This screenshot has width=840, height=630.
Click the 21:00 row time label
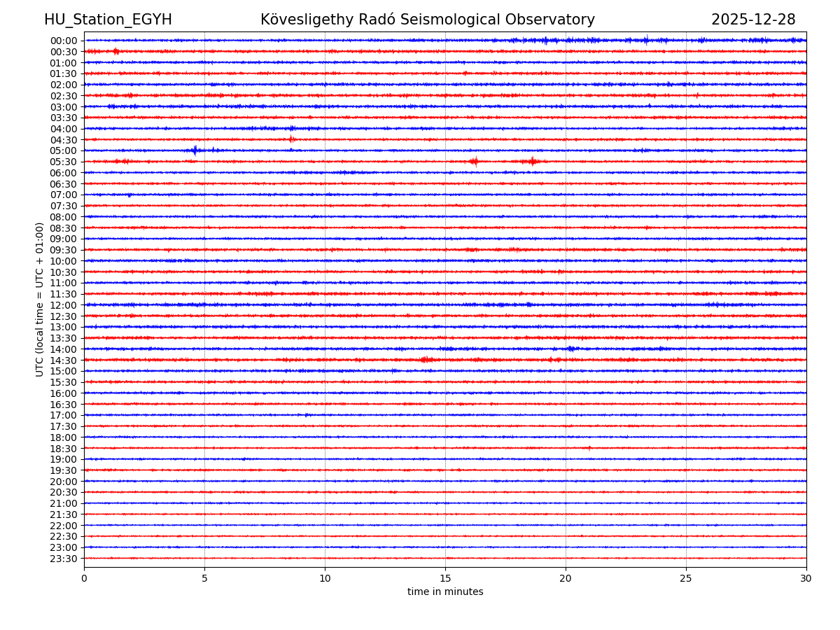[x=64, y=503]
